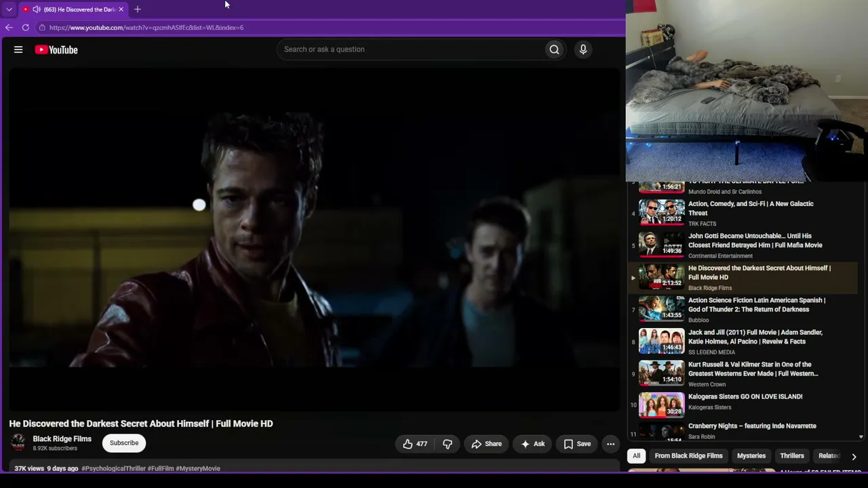
Task: Click the SS LEGEND MEDIA channel name
Action: coord(711,352)
